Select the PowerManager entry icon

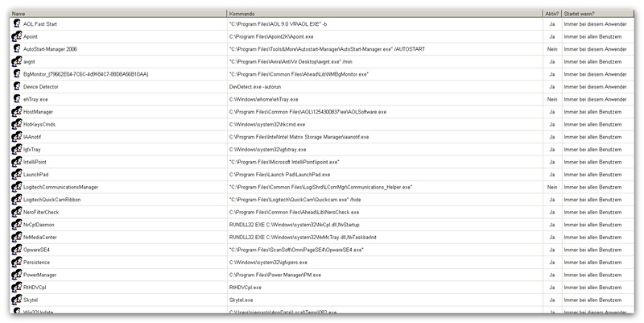[16, 274]
